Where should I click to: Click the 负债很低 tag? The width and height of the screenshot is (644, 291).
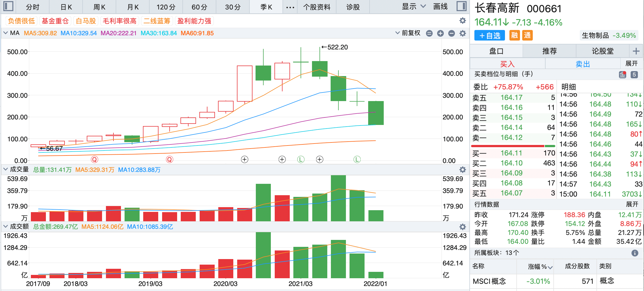pos(21,21)
